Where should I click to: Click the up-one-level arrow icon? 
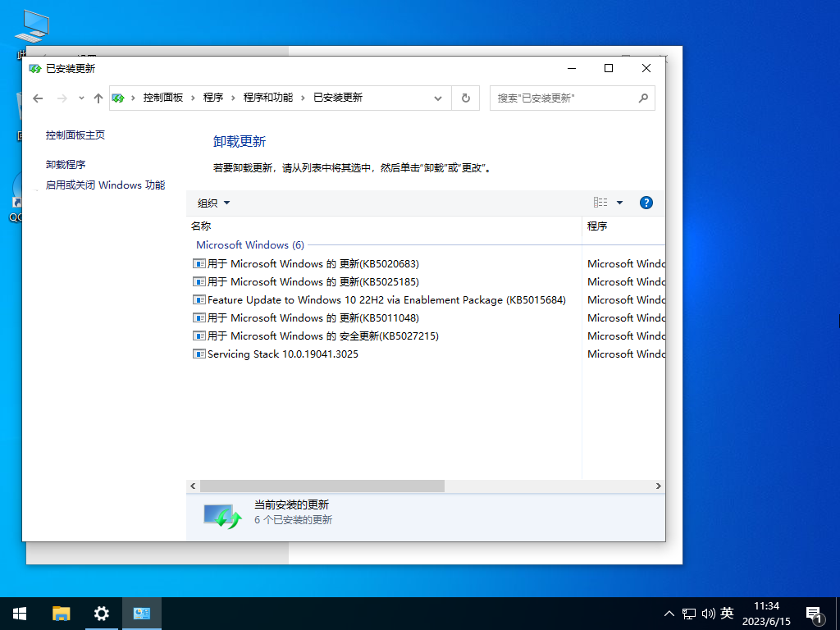pyautogui.click(x=98, y=98)
